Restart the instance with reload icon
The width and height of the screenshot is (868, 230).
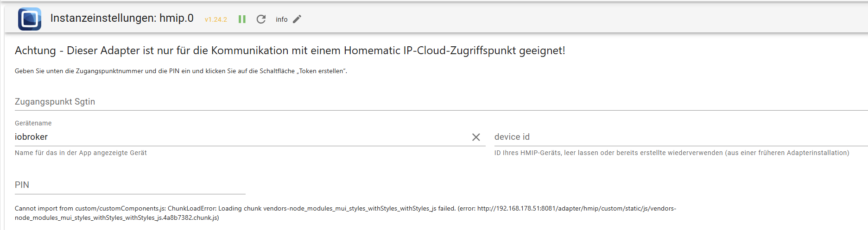[261, 19]
